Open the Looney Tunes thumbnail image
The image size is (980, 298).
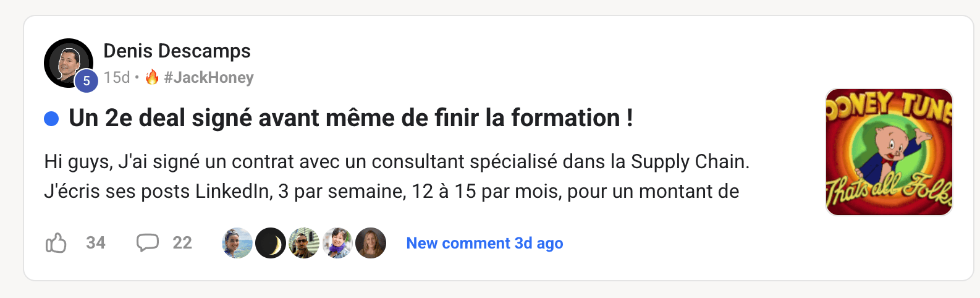[889, 152]
